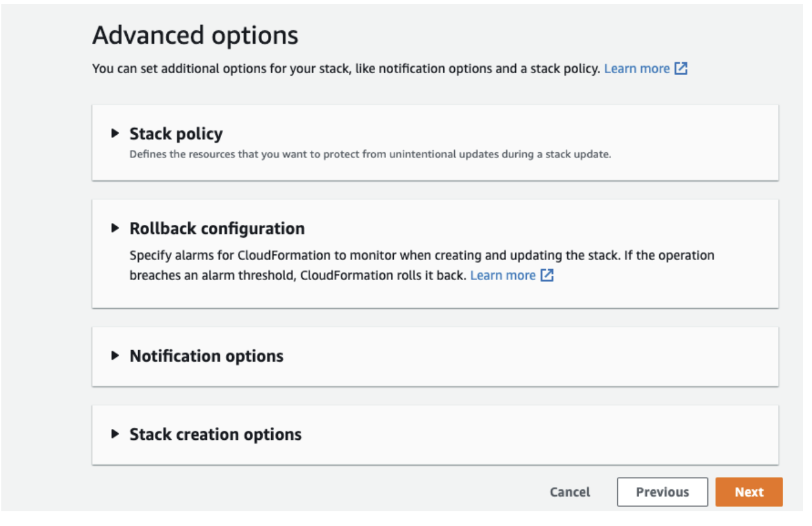Select the Notification options heading text
812x526 pixels.
[206, 356]
